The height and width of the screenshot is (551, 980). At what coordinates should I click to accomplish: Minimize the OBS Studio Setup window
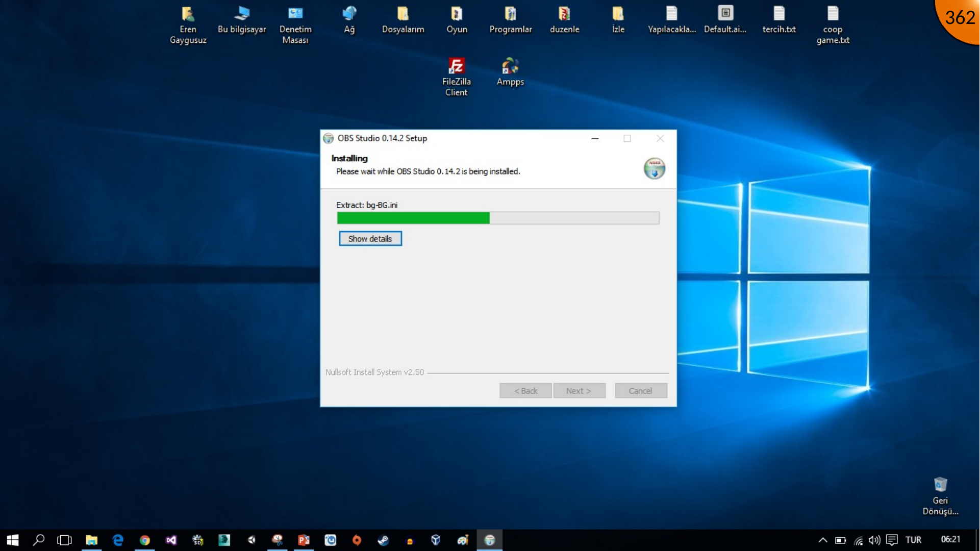(x=595, y=138)
